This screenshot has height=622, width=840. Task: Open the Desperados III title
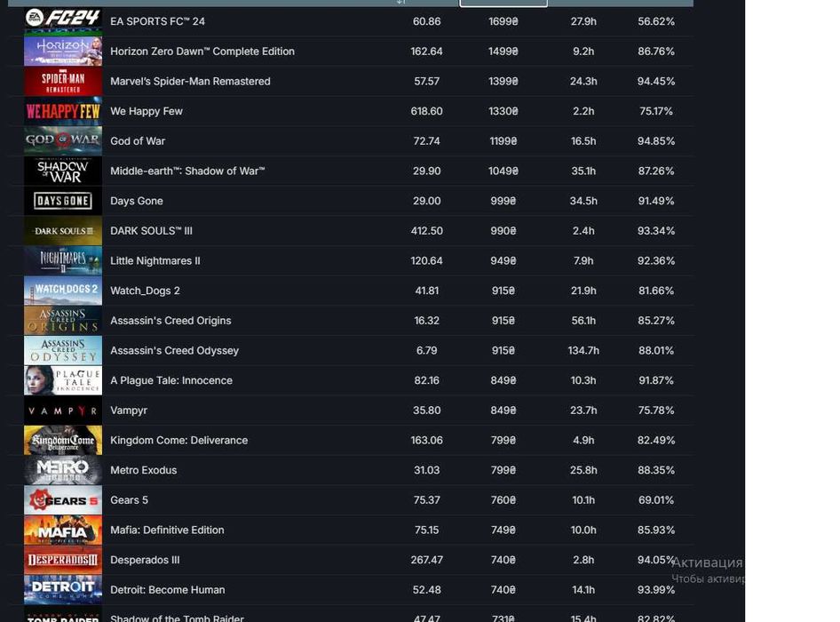tap(145, 561)
